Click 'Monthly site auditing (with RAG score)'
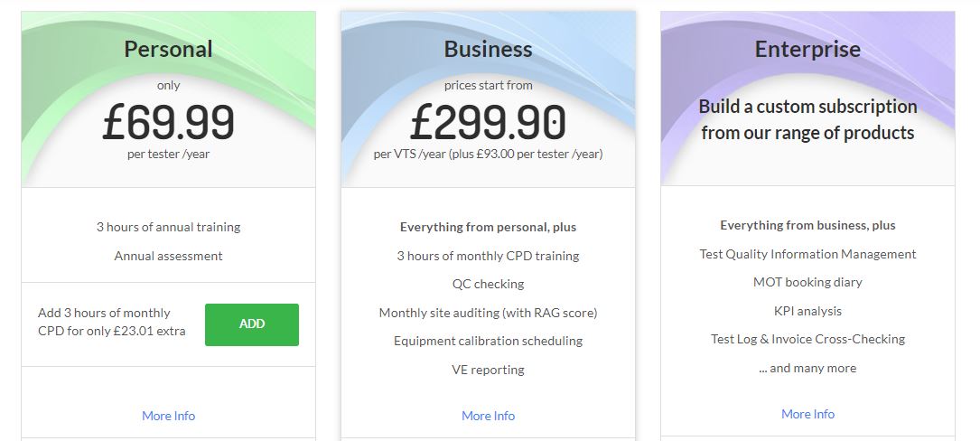This screenshot has width=980, height=441. click(488, 313)
